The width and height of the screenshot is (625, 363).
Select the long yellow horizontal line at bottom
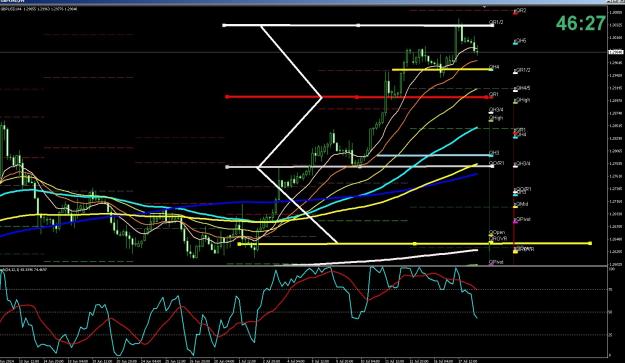pos(415,243)
